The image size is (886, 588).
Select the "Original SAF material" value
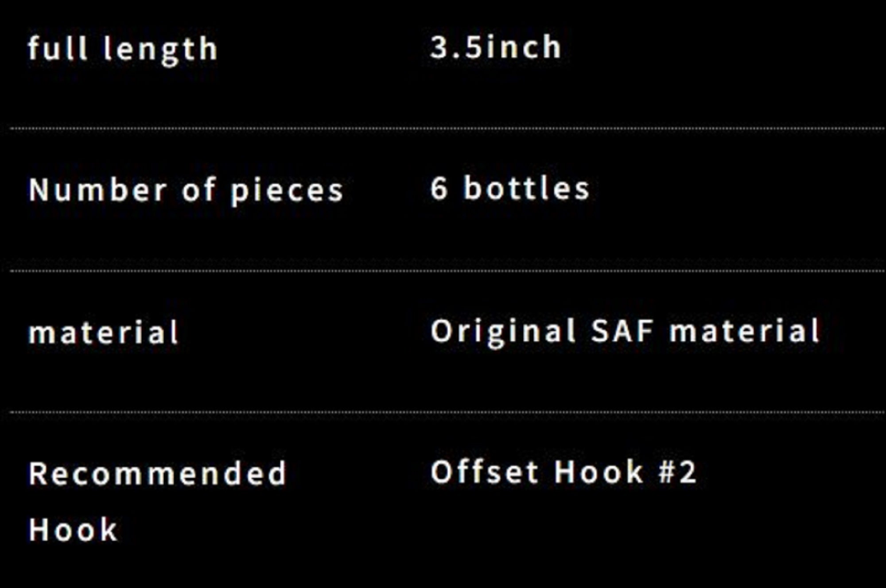(x=625, y=331)
